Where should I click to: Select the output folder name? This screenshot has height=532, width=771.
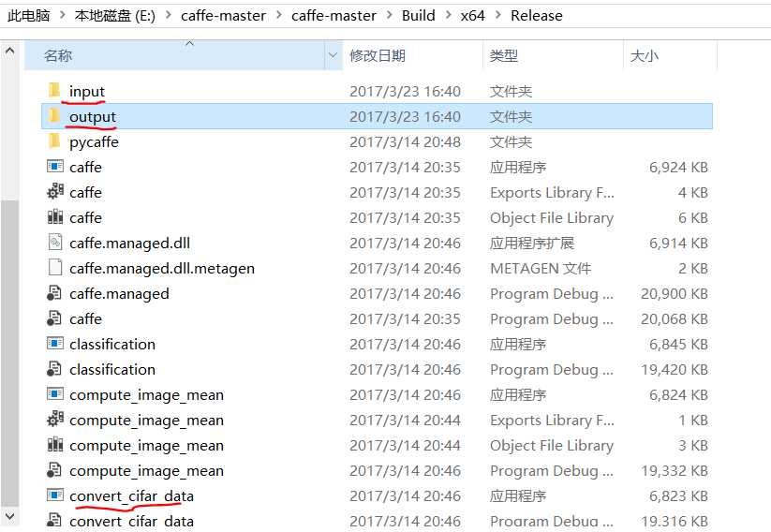tap(93, 116)
